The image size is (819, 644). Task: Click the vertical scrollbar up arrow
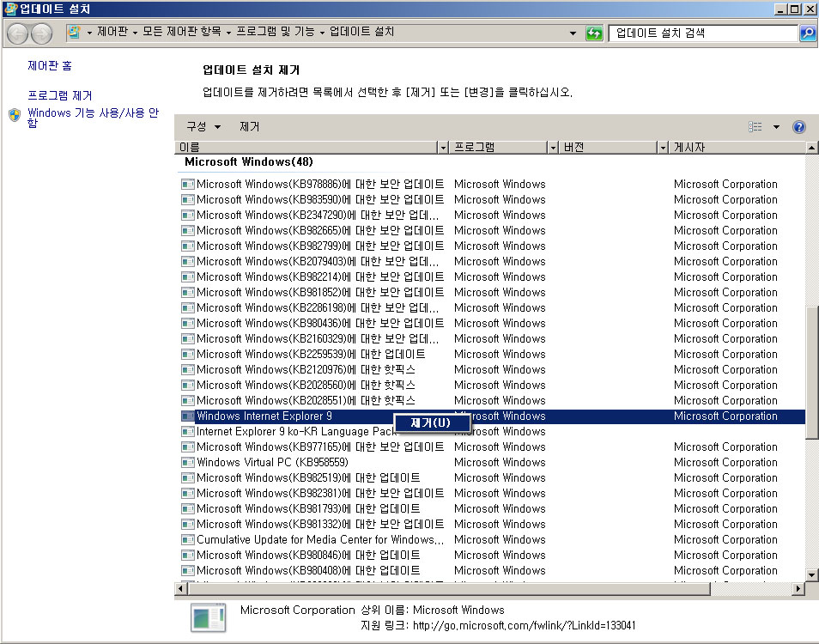tap(811, 148)
